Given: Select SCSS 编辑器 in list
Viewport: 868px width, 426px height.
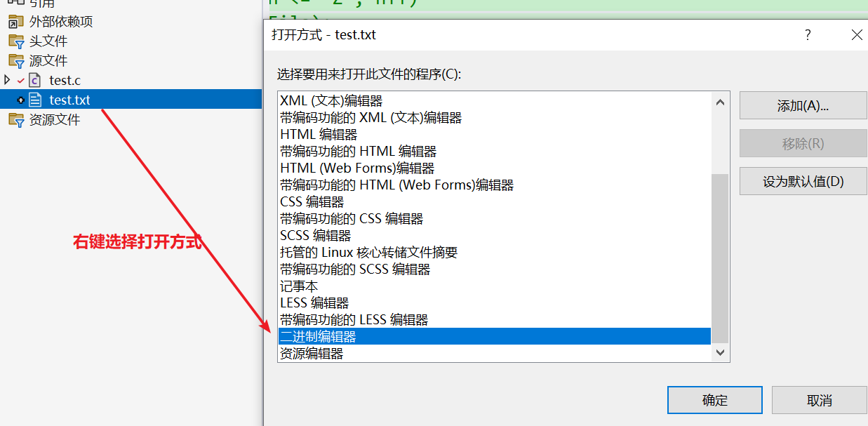Looking at the screenshot, I should point(495,235).
